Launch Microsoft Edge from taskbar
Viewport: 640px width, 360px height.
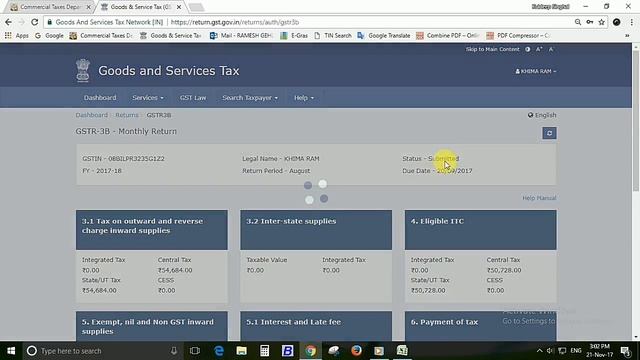[x=219, y=351]
